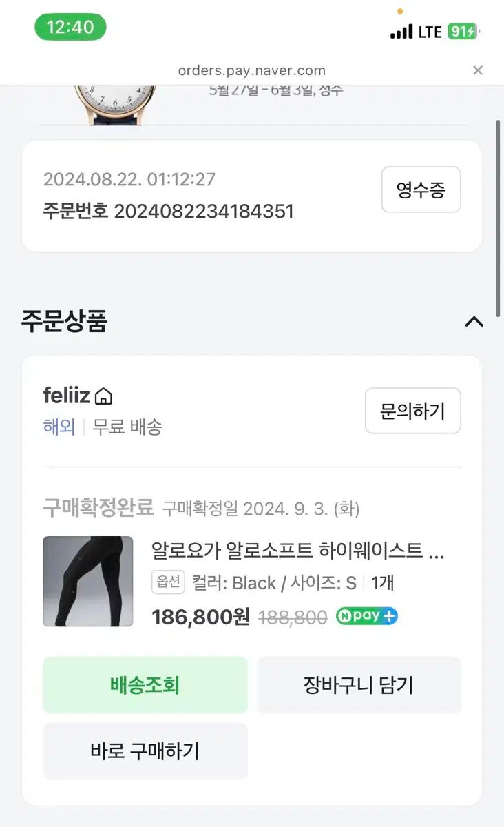This screenshot has height=827, width=504.
Task: Tap the orders.pay.naver.com address text
Action: pyautogui.click(x=252, y=70)
